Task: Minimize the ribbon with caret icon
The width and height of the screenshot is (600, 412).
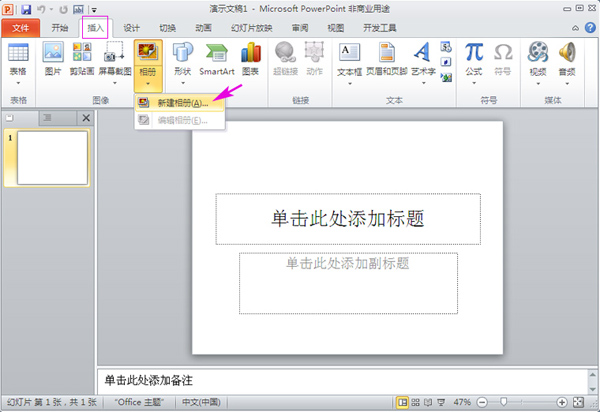Action: (x=575, y=28)
